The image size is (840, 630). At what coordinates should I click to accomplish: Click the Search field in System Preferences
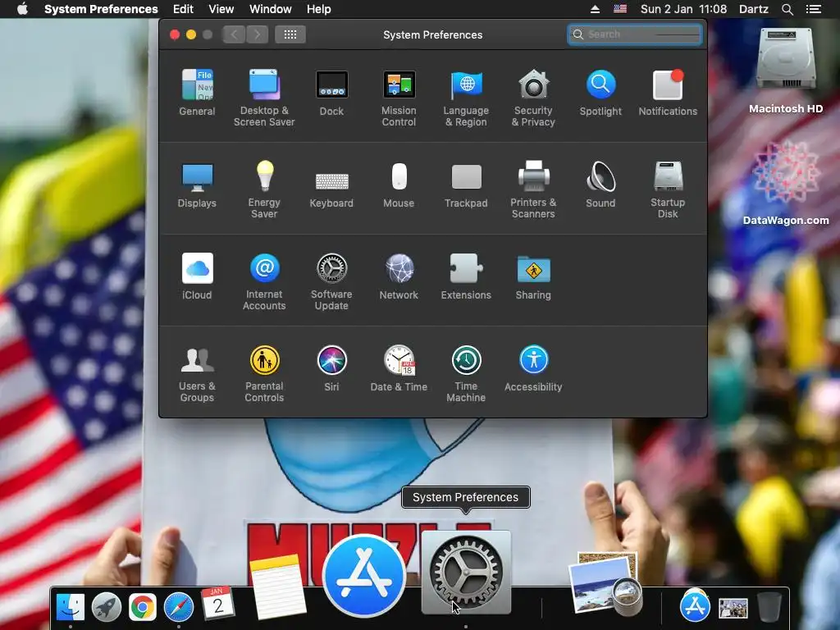coord(635,34)
